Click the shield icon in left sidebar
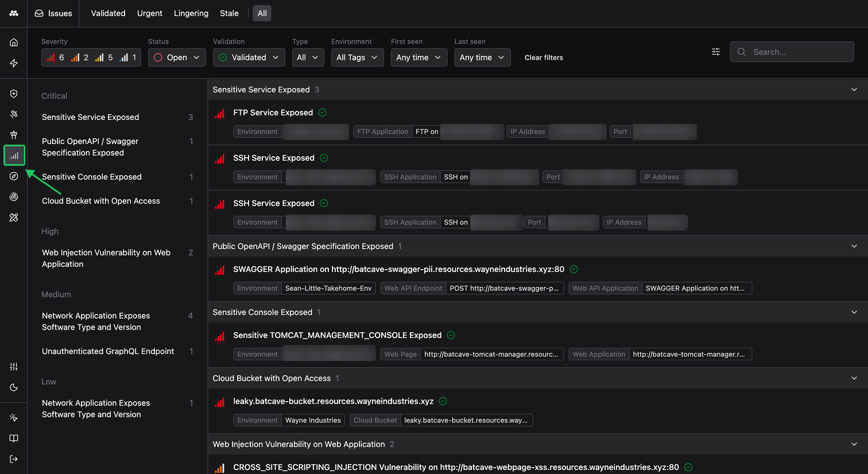The height and width of the screenshot is (474, 868). click(x=14, y=93)
